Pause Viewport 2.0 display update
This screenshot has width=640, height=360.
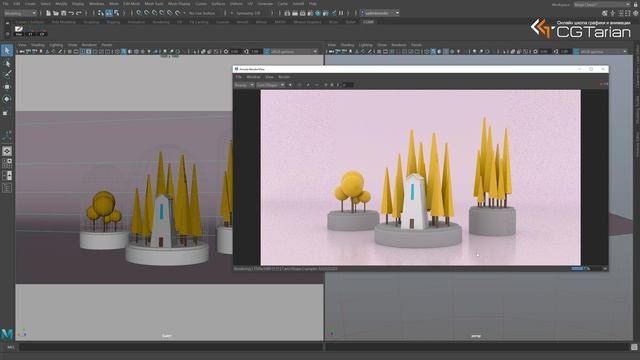coord(342,13)
